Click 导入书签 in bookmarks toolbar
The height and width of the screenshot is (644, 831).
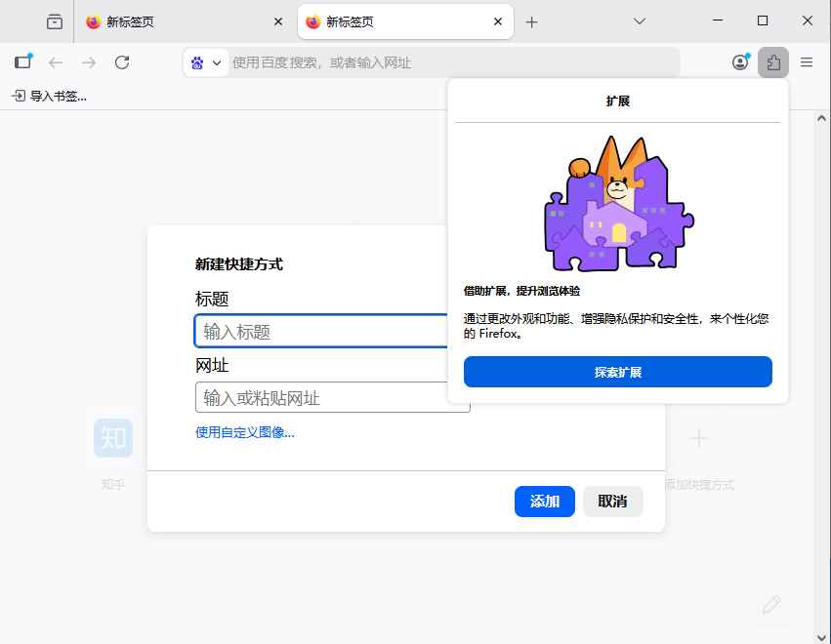[49, 96]
